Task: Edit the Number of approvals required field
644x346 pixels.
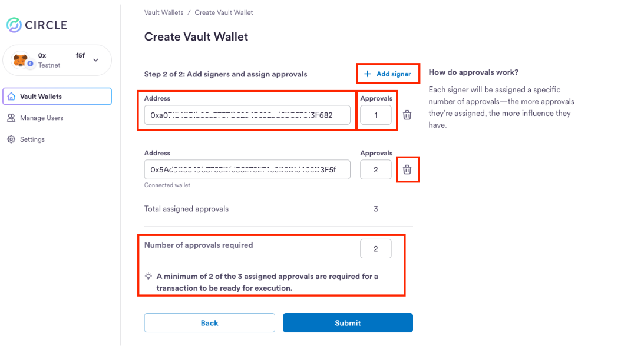Action: 375,248
